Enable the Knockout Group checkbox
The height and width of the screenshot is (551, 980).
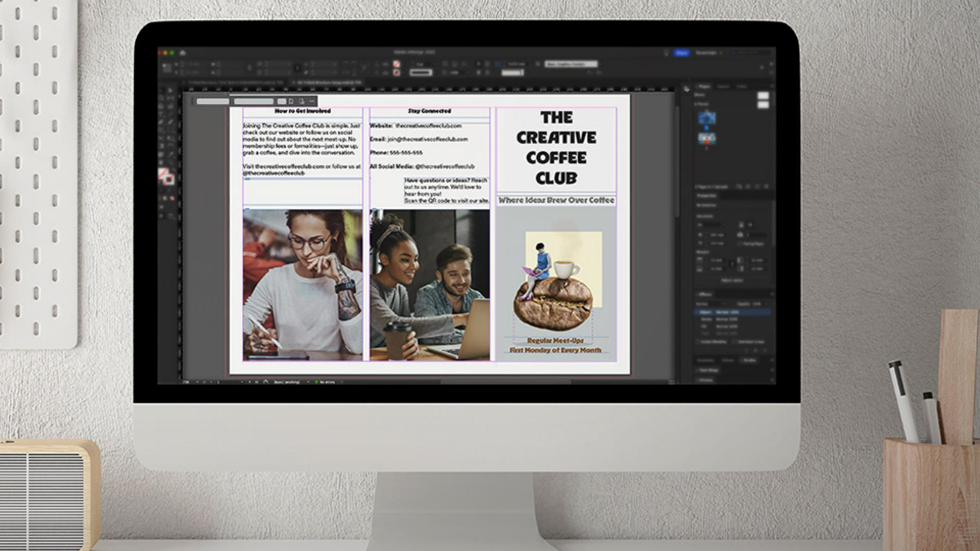(735, 341)
